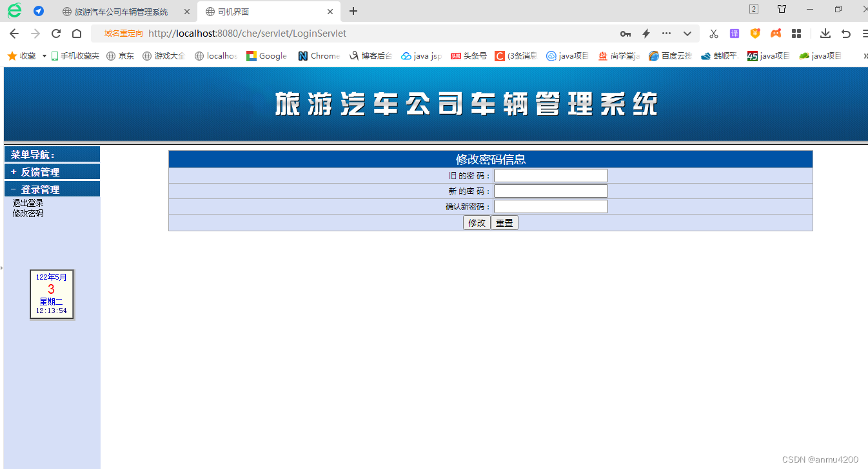Open the downloads icon
This screenshot has height=469, width=868.
coord(825,33)
